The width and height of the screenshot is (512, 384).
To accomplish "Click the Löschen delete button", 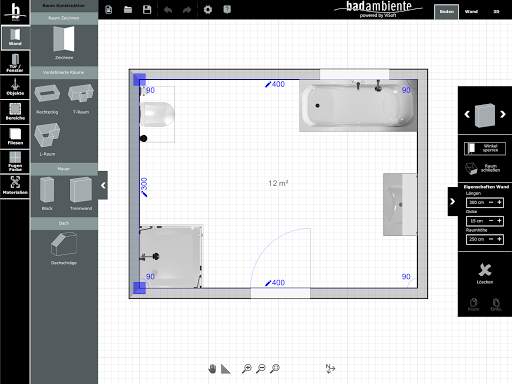I will [485, 273].
